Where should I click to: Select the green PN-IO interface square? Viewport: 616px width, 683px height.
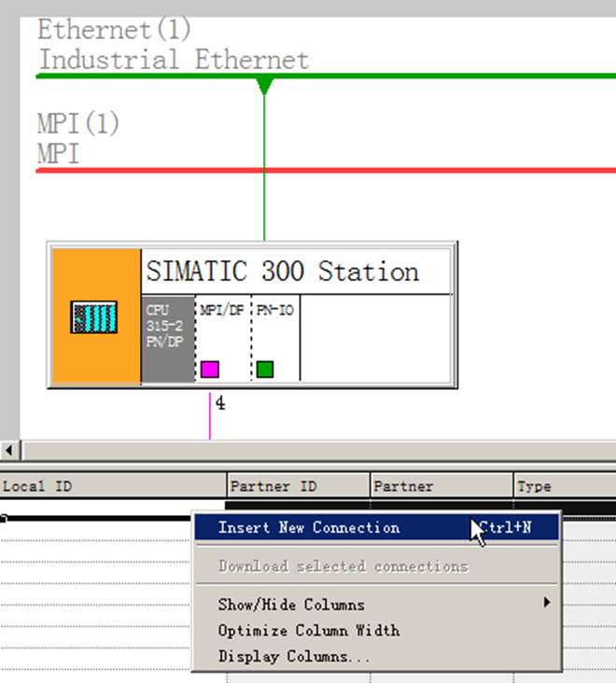pyautogui.click(x=265, y=369)
